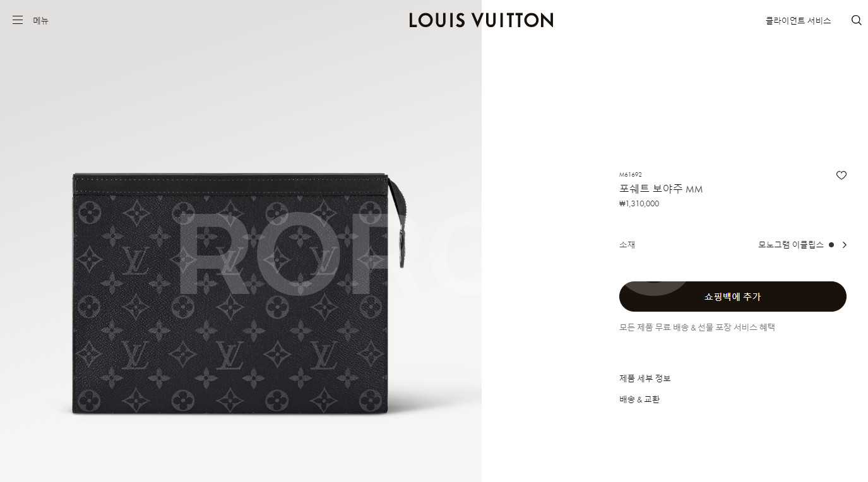Screen dimensions: 868x482
Task: Click the 쇼핑백에 추가 button
Action: point(732,297)
